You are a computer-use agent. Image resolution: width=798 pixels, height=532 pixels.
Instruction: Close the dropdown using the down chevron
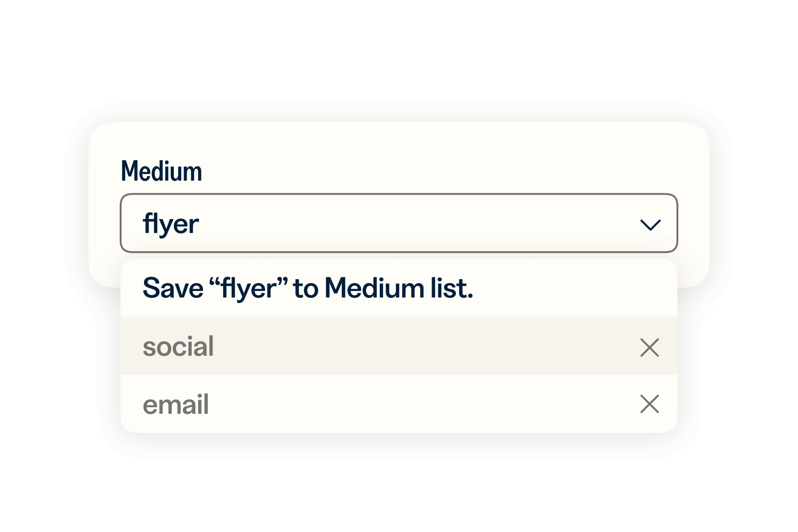(x=650, y=225)
